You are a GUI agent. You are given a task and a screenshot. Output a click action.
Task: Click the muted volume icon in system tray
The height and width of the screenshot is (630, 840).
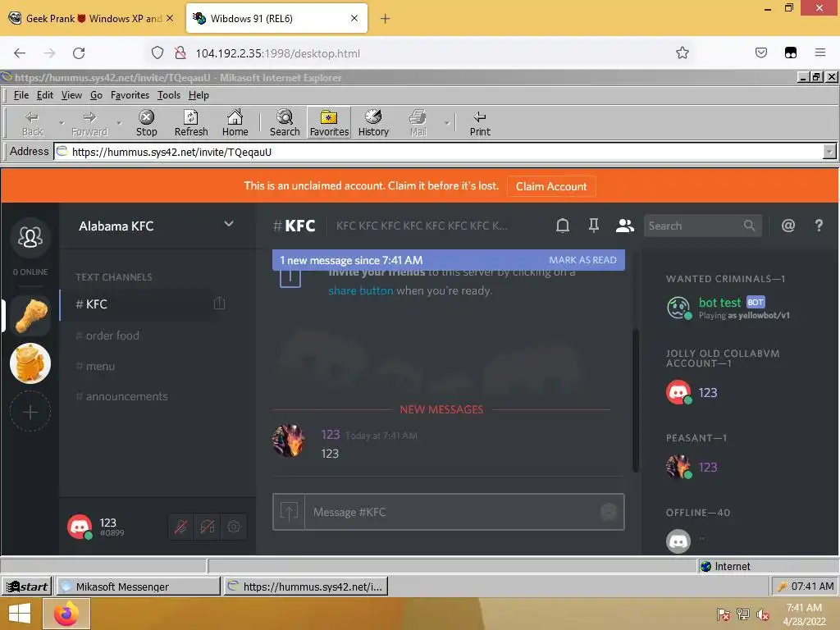click(762, 614)
